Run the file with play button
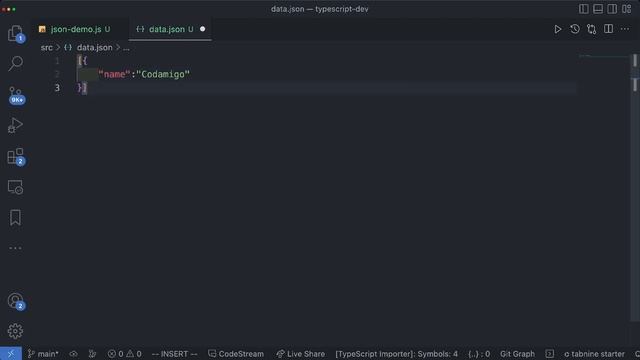 (558, 29)
